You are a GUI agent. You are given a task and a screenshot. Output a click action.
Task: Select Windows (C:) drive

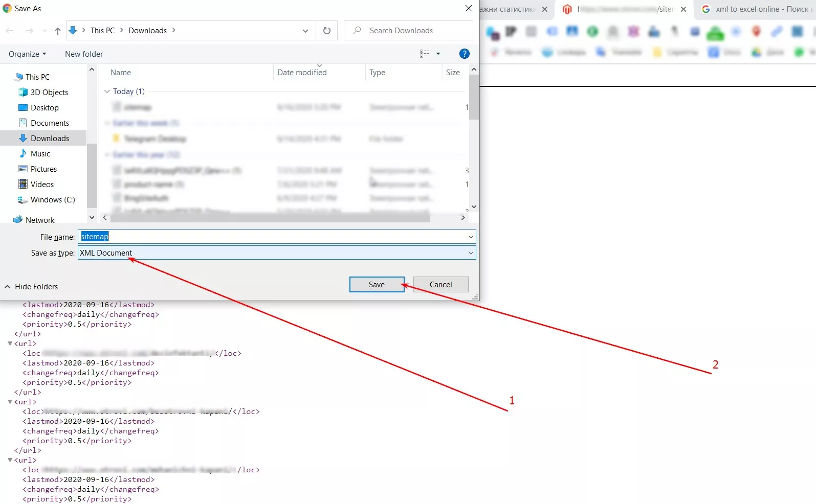[x=52, y=200]
